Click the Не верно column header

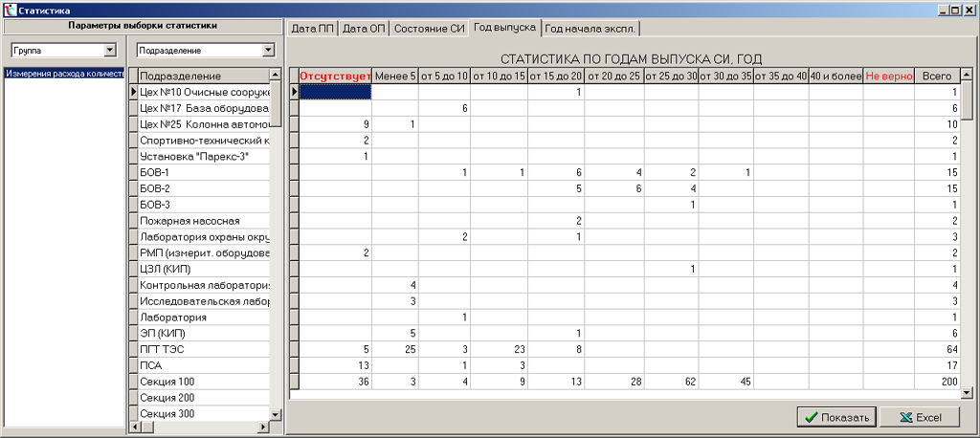[x=887, y=76]
